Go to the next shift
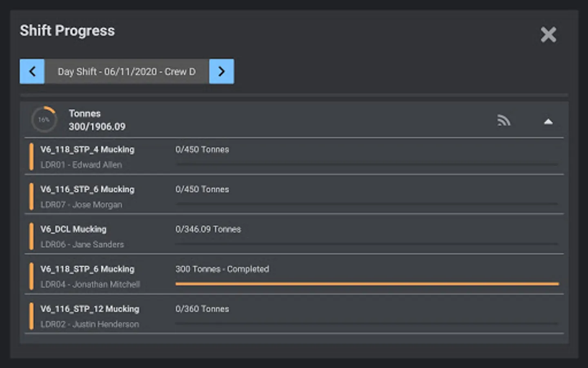The image size is (588, 368). (221, 72)
